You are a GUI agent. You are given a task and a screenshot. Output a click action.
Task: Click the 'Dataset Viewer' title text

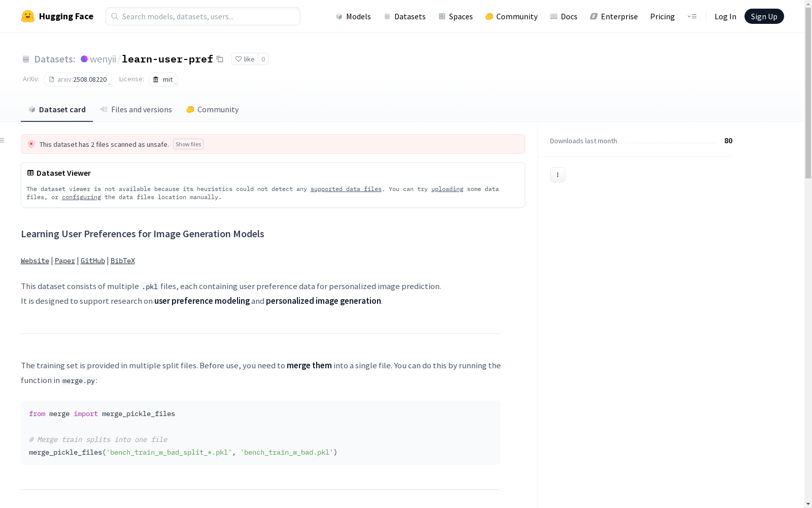[63, 173]
